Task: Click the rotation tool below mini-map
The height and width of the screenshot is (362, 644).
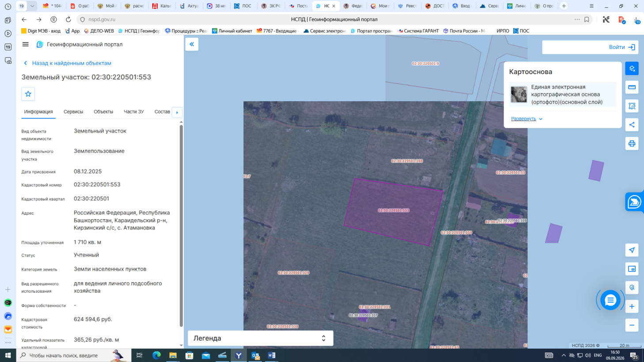Action: [x=632, y=288]
